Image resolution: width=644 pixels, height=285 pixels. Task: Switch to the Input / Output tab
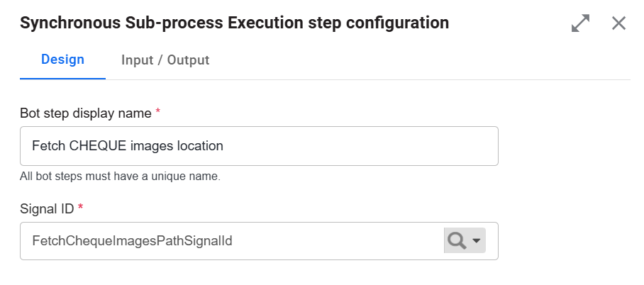point(165,60)
